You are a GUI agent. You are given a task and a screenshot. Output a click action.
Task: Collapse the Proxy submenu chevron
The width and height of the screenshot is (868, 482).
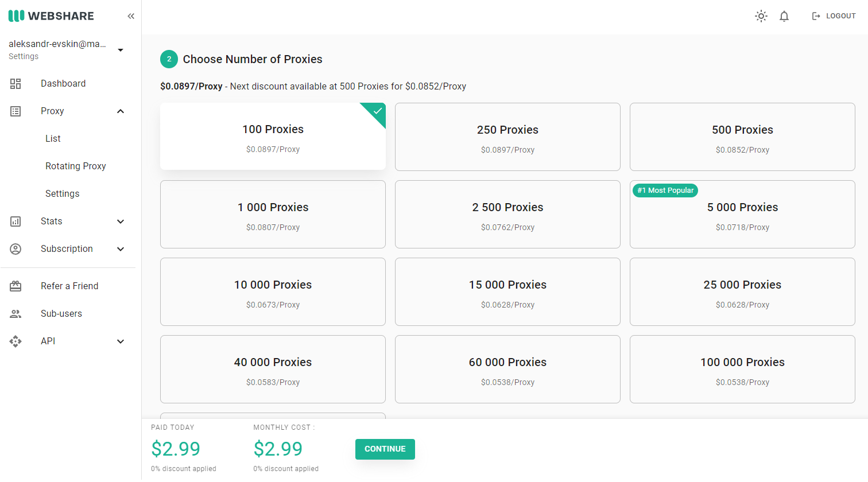tap(121, 111)
